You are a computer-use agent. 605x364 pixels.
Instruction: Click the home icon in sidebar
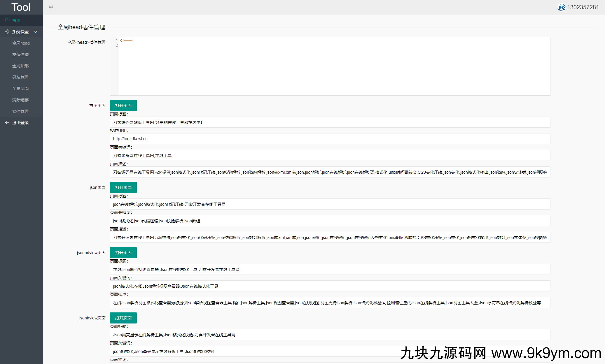point(7,20)
